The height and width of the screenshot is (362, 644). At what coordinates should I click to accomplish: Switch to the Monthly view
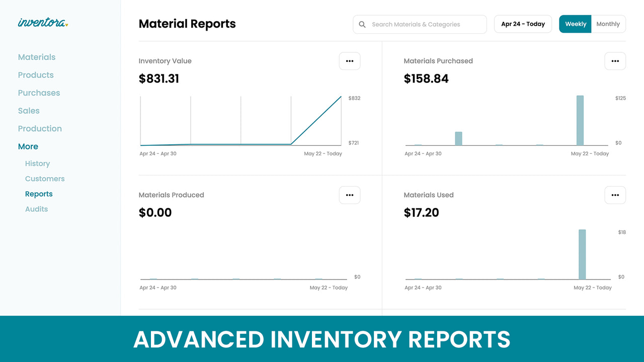pyautogui.click(x=608, y=24)
